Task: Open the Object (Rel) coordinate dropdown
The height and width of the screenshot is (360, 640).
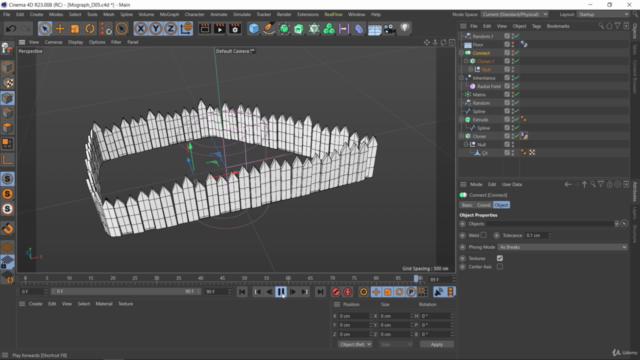Action: click(x=355, y=344)
